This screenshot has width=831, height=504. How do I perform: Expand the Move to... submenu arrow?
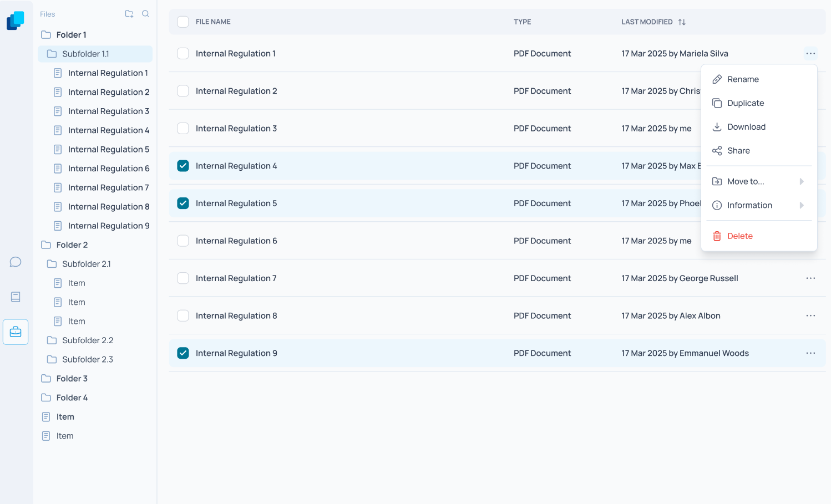point(802,181)
